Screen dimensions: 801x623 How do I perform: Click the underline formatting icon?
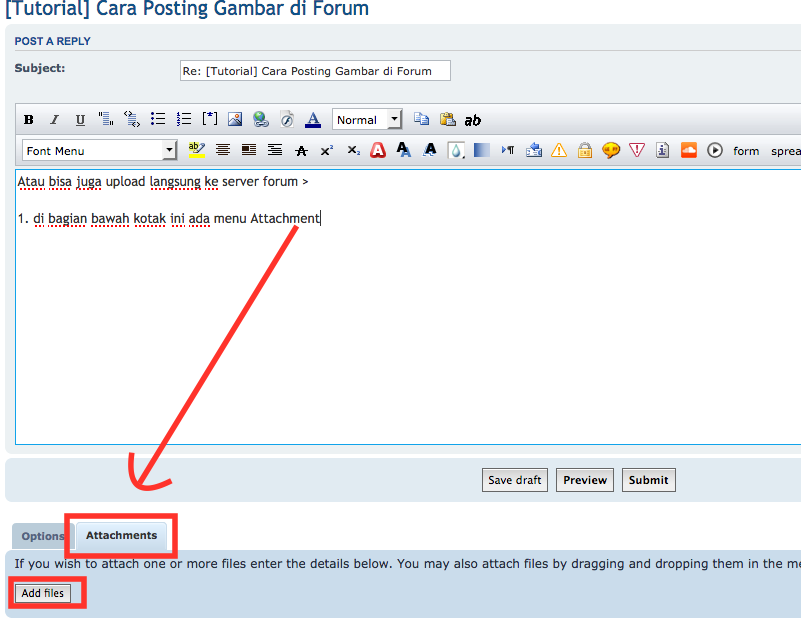(x=81, y=120)
